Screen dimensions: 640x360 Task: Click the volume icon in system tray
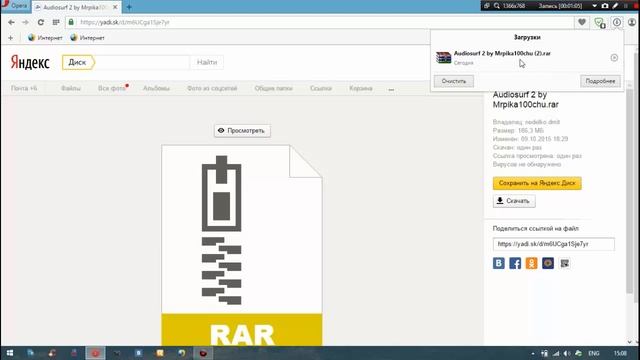point(567,353)
